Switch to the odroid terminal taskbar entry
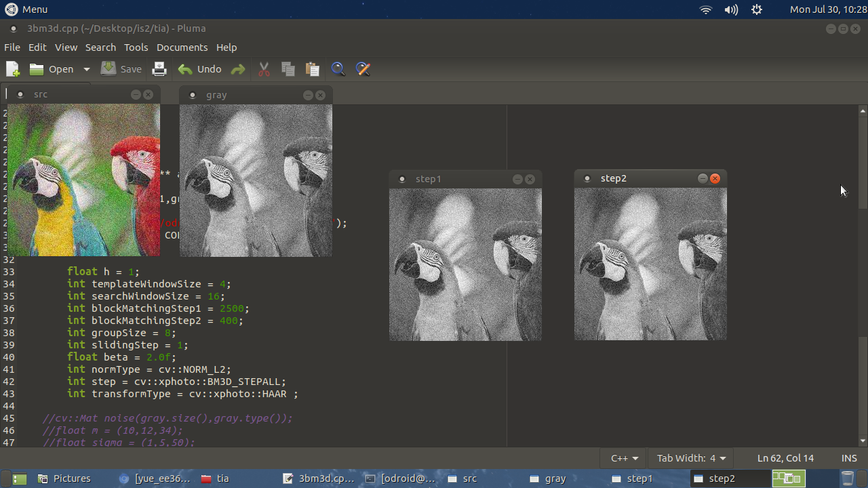The width and height of the screenshot is (868, 488). (401, 479)
